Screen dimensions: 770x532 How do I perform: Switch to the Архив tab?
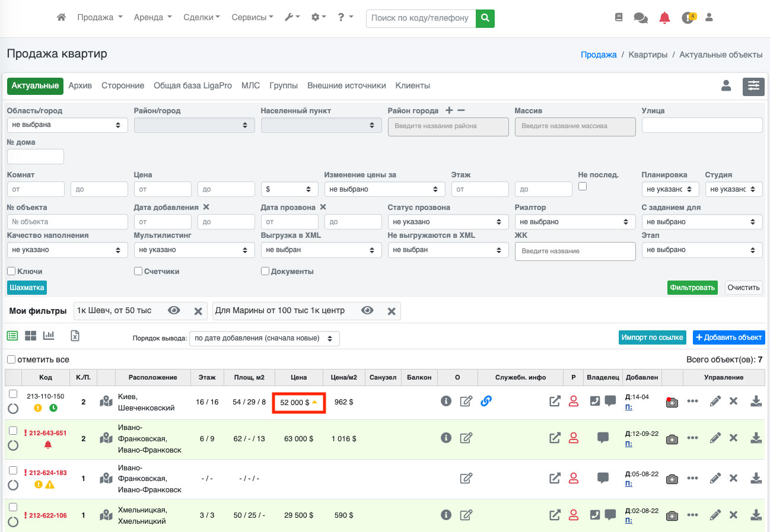[x=80, y=86]
